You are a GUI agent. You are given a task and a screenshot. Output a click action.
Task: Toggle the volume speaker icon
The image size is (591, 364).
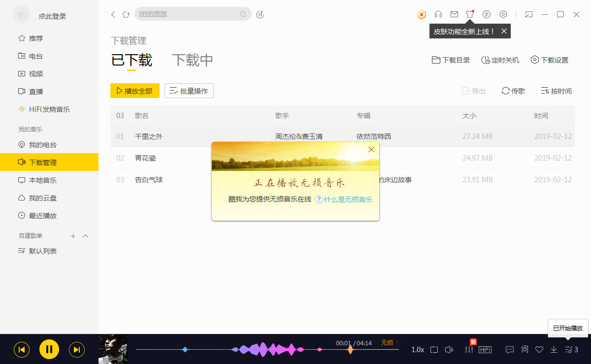[449, 349]
